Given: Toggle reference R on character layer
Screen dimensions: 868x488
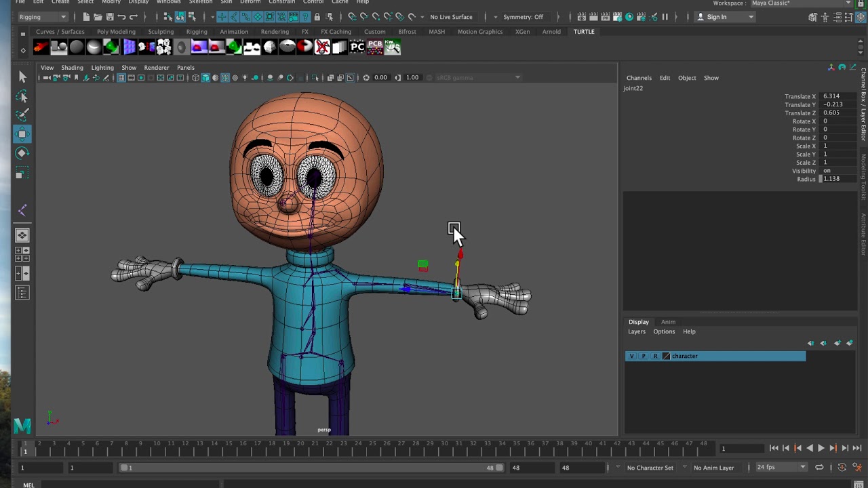Looking at the screenshot, I should (x=655, y=356).
